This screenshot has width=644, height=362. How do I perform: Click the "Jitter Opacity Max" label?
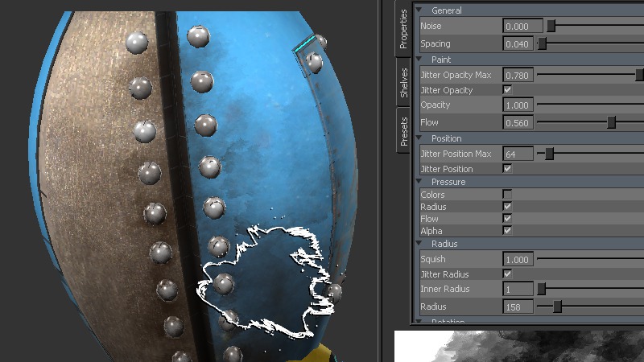click(x=456, y=75)
